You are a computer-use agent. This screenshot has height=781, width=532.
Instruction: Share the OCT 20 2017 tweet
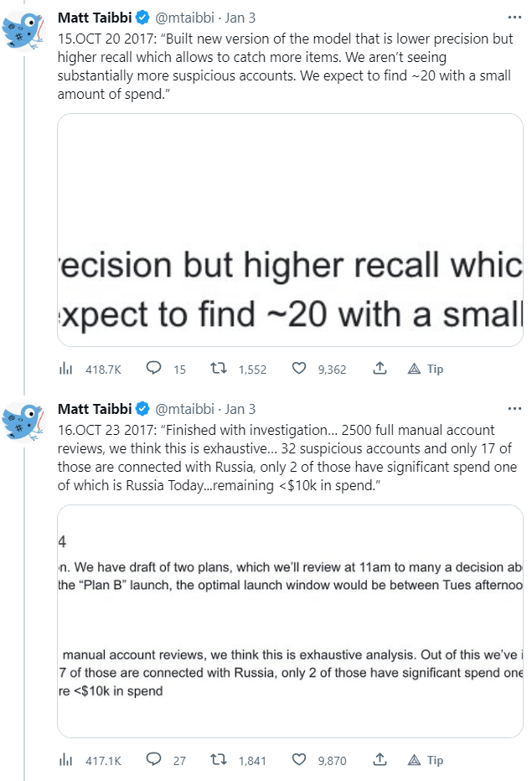380,369
